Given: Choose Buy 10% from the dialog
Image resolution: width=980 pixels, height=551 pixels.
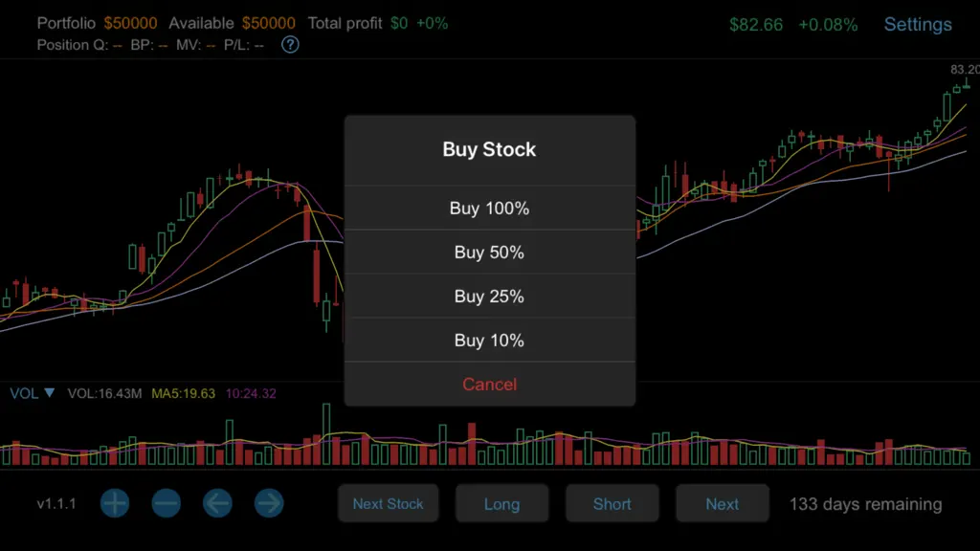Looking at the screenshot, I should coord(489,341).
